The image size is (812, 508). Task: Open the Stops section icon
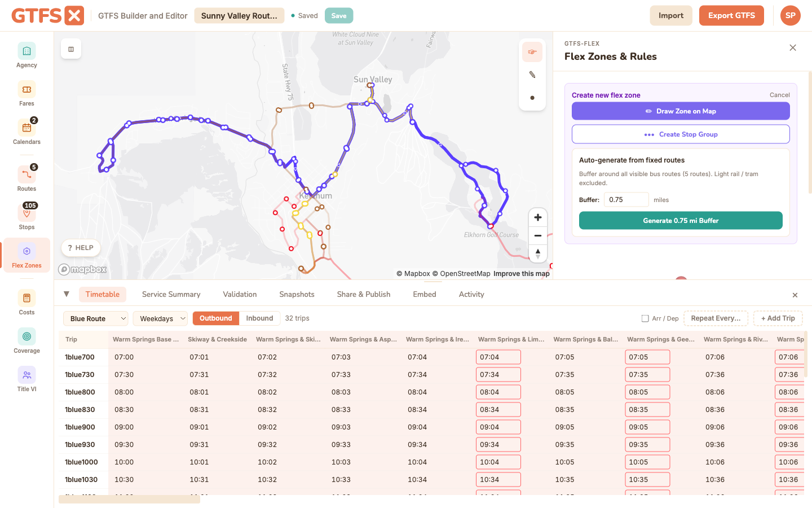point(27,213)
